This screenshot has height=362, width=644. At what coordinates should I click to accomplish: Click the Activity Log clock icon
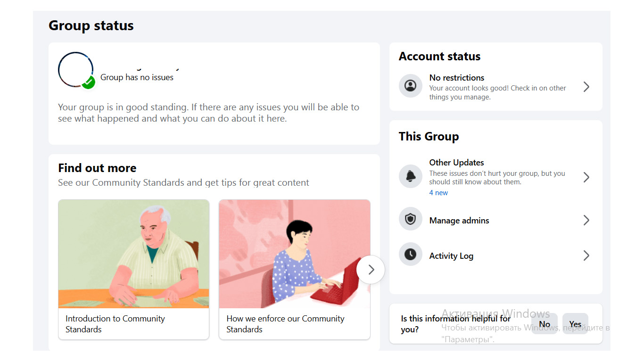(x=411, y=255)
